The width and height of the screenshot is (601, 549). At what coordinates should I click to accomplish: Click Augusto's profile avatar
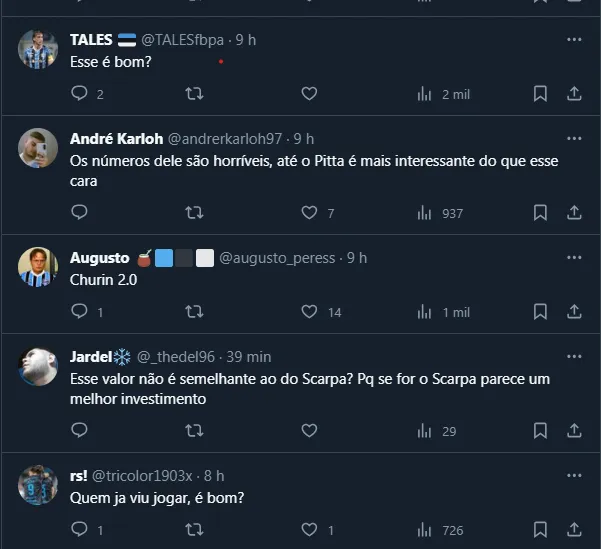(38, 266)
